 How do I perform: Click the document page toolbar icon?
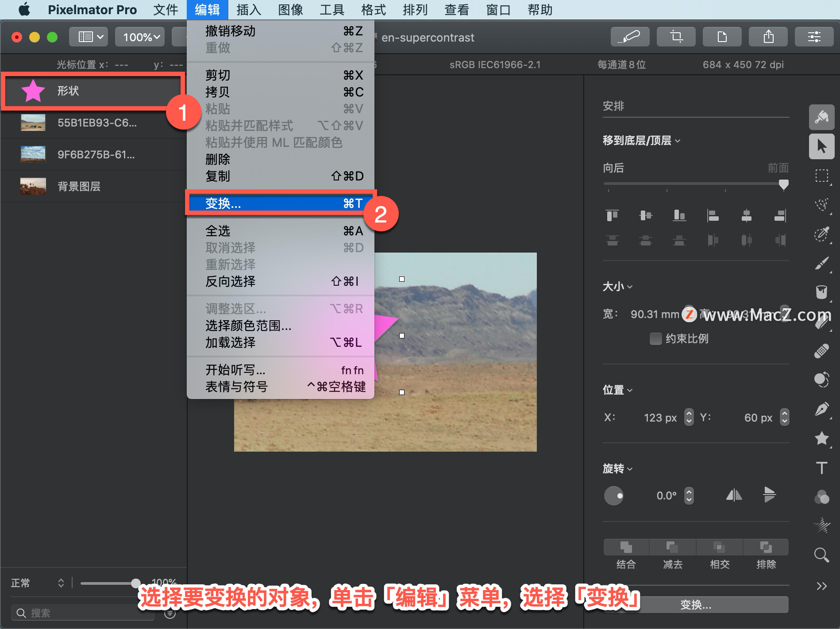(722, 37)
